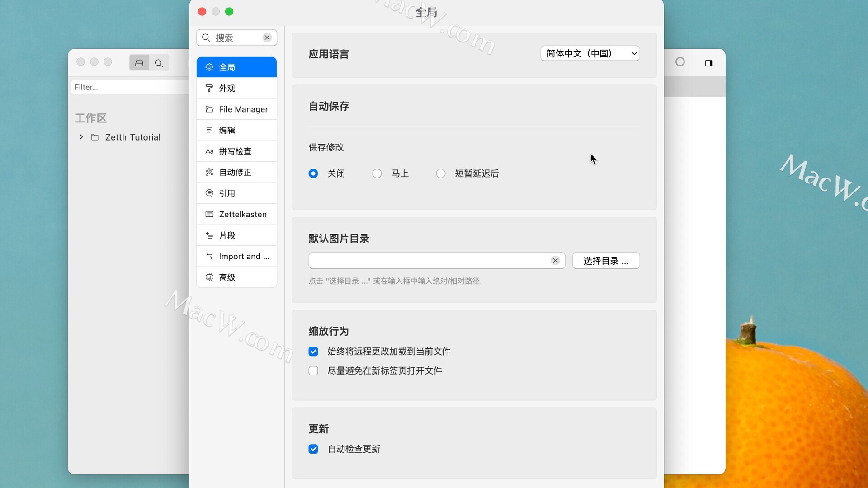The height and width of the screenshot is (488, 868).
Task: Click the Aa icon beside 拼写检查
Action: click(x=209, y=151)
